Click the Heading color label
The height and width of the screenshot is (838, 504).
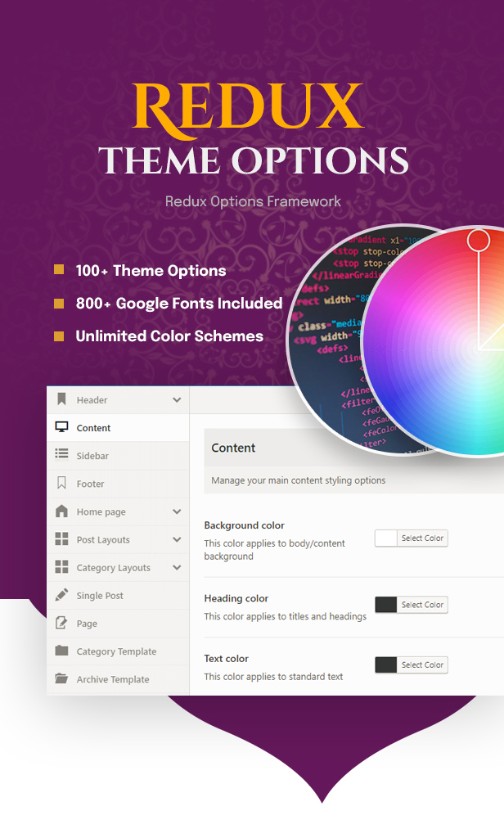coord(236,598)
